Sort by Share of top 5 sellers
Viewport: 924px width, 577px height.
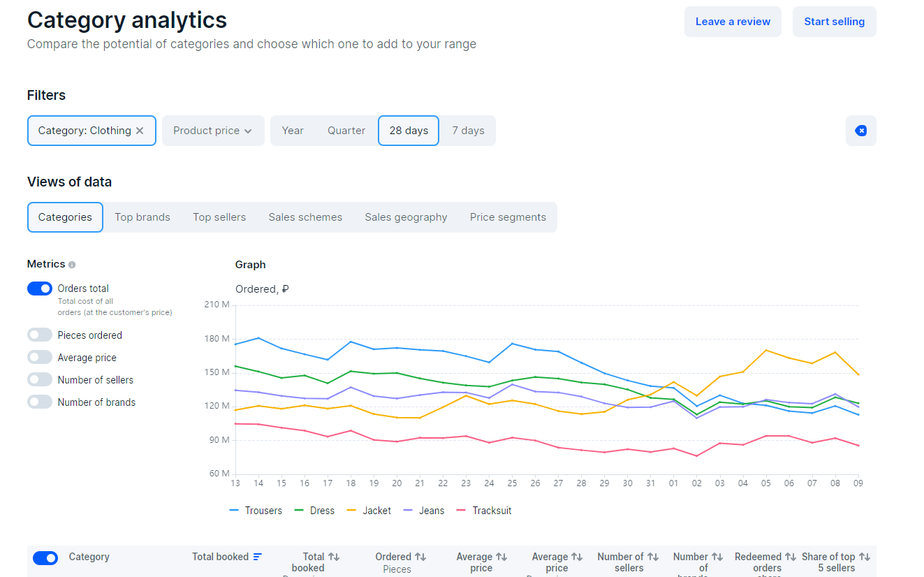point(864,557)
